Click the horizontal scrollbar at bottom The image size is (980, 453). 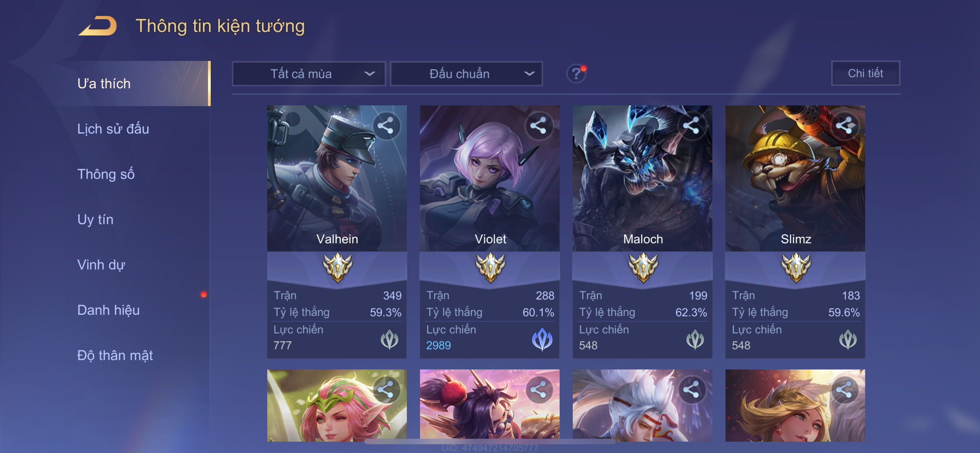490,442
